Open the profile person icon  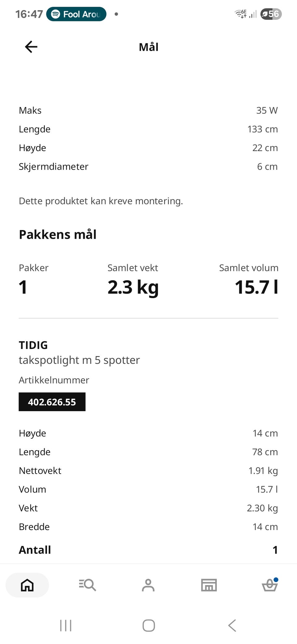148,585
